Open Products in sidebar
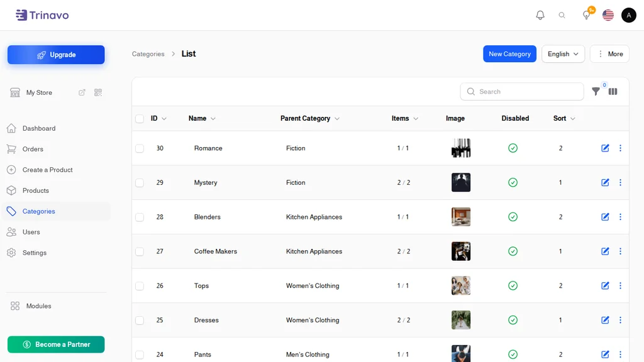Image resolution: width=644 pixels, height=362 pixels. pos(36,190)
